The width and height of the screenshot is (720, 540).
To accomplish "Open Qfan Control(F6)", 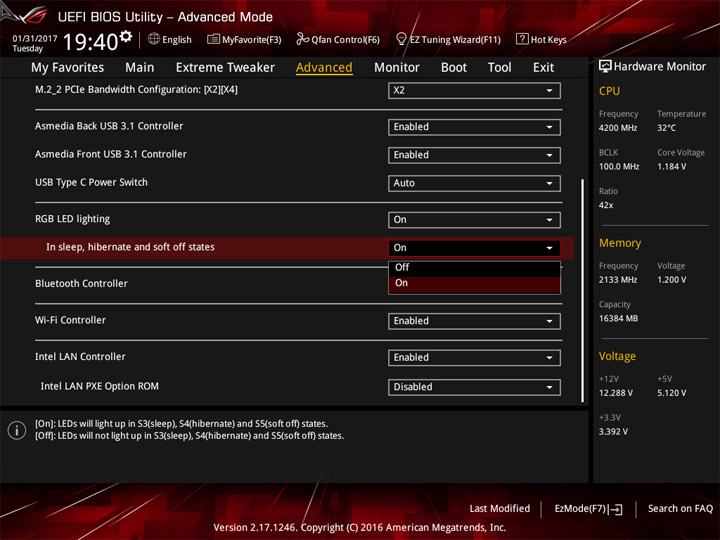I will [x=338, y=39].
